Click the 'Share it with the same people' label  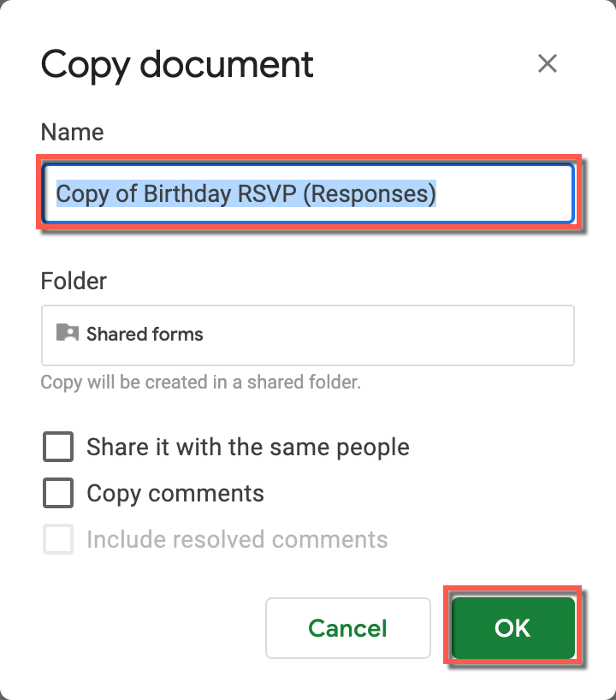[247, 447]
